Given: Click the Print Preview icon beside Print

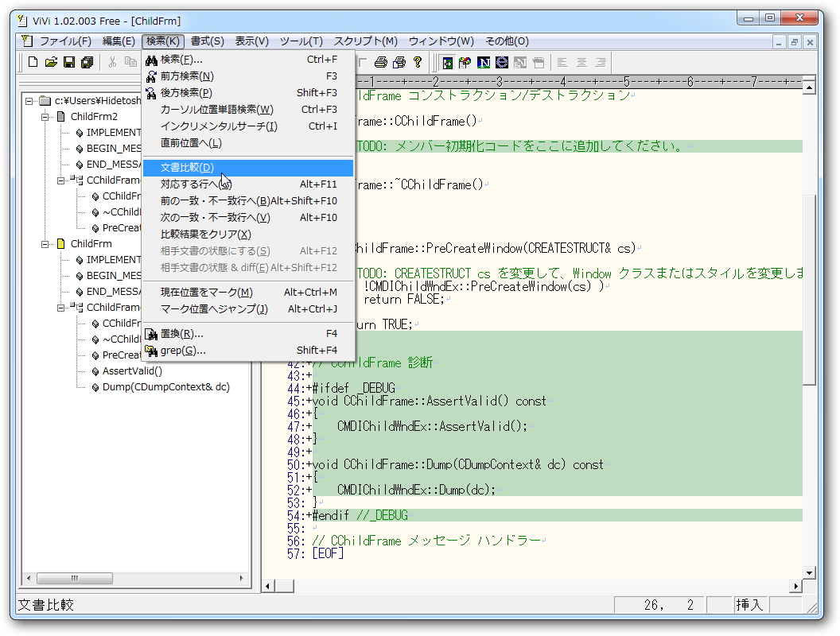Looking at the screenshot, I should (x=399, y=62).
